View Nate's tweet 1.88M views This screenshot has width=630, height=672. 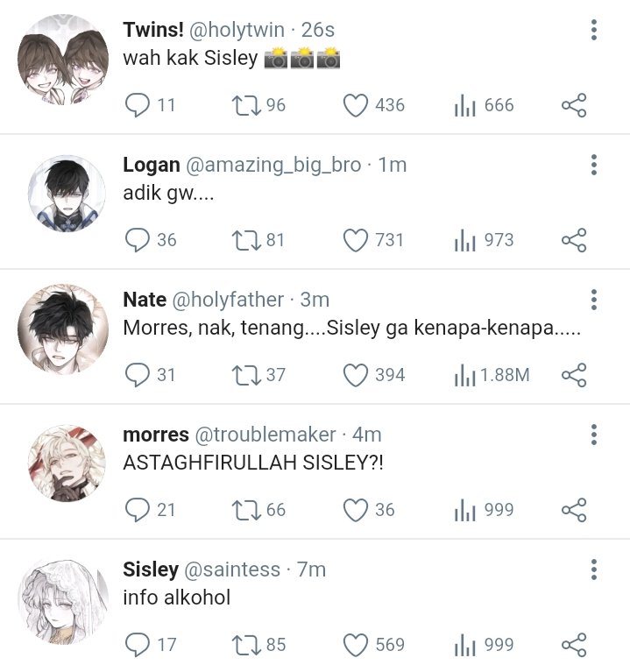[492, 375]
